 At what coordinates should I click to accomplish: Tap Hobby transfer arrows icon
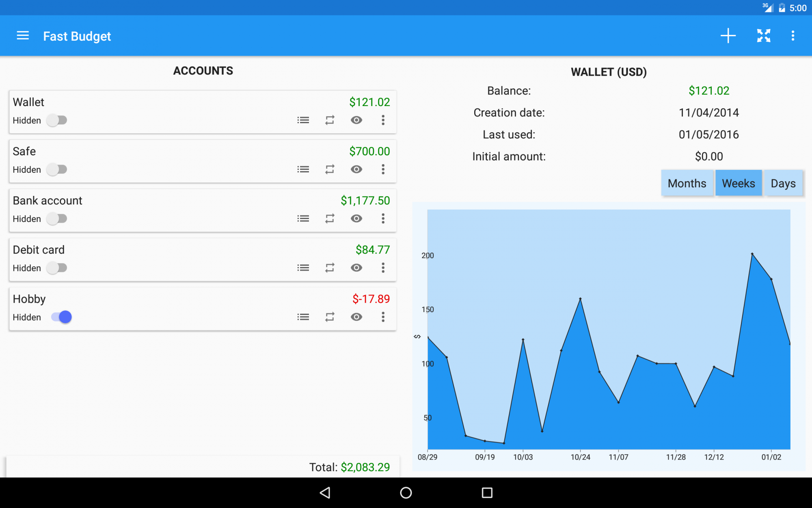[x=330, y=317]
